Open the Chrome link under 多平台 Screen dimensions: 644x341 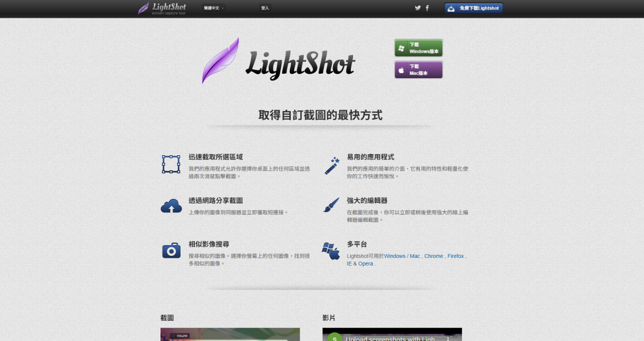click(x=434, y=256)
